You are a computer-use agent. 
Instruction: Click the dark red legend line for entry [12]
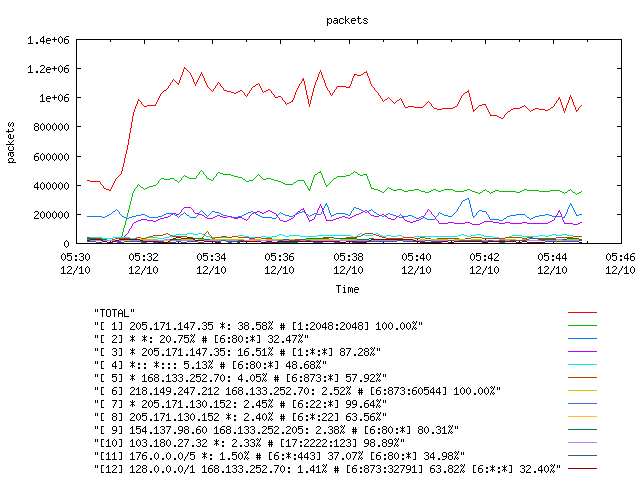tap(582, 469)
